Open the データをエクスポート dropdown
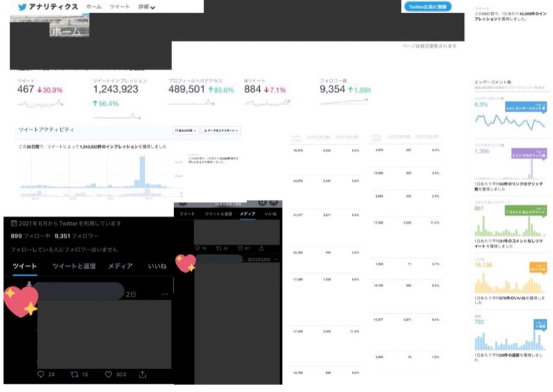 point(221,131)
